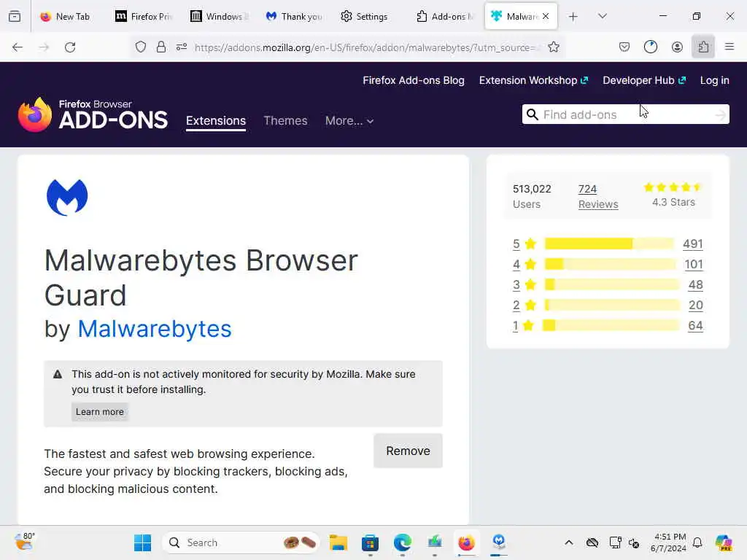Image resolution: width=747 pixels, height=560 pixels.
Task: Open the 491 five-star count
Action: [693, 244]
